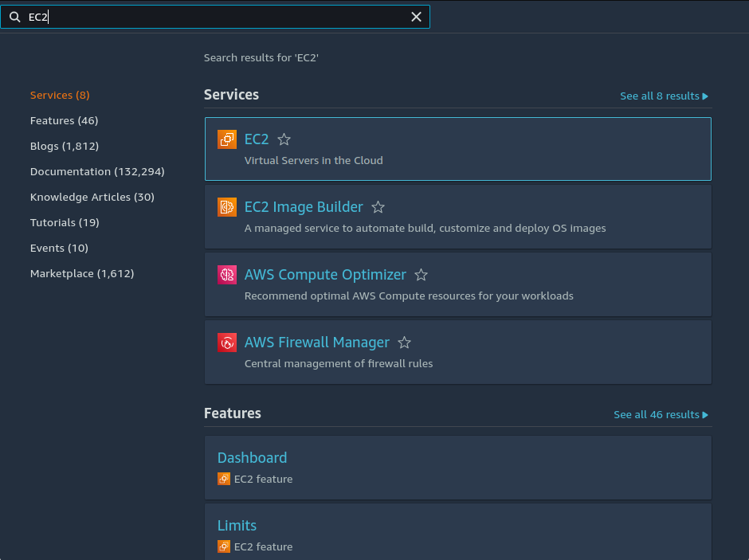Open the EC2 Dashboard feature
This screenshot has width=749, height=560.
[x=252, y=457]
